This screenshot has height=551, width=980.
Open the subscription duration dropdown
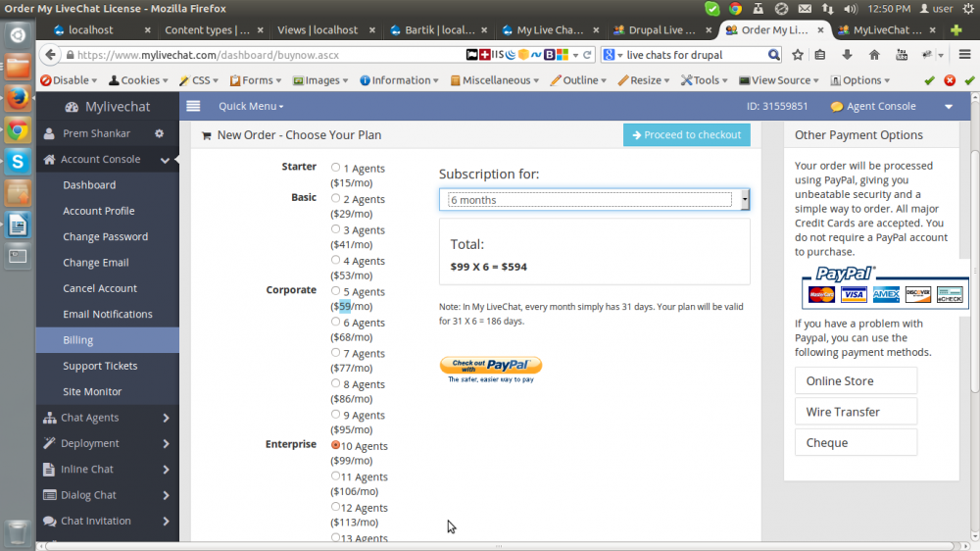click(594, 200)
